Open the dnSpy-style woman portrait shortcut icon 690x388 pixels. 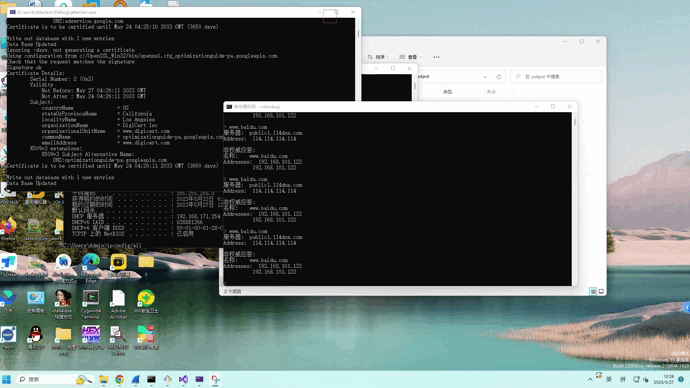63,304
